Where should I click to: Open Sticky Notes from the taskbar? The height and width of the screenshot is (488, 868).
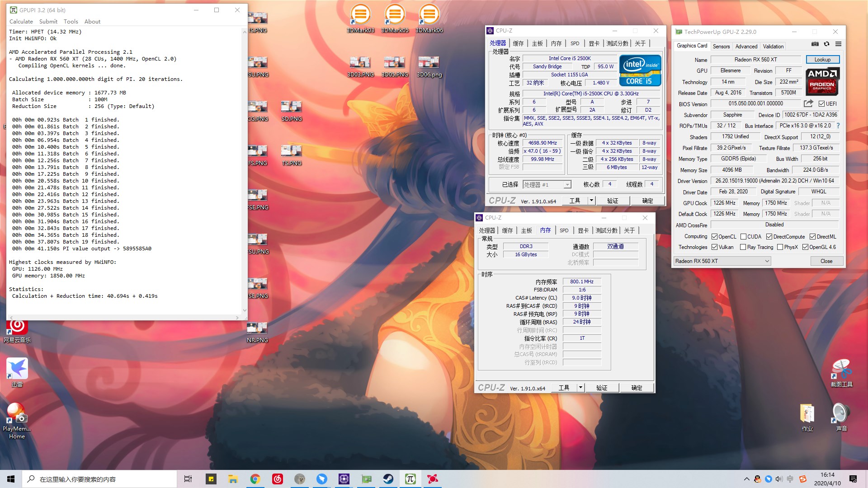211,479
